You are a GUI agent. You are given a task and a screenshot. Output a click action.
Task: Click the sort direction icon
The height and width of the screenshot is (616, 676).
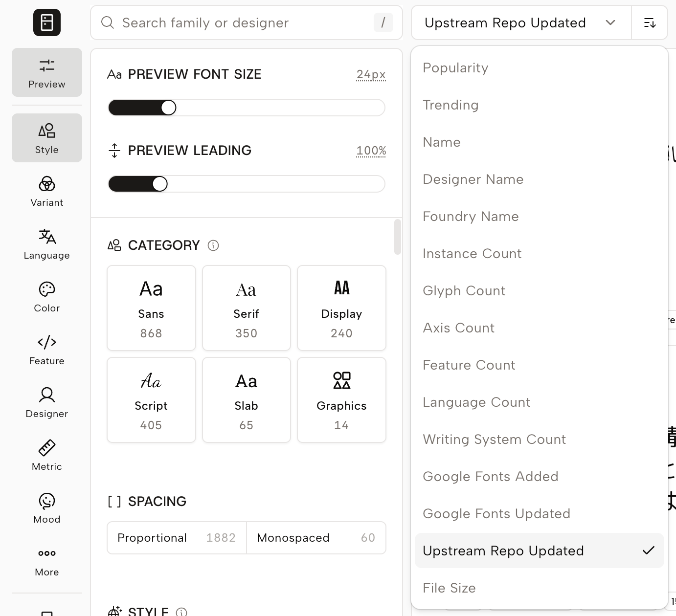[x=650, y=22]
